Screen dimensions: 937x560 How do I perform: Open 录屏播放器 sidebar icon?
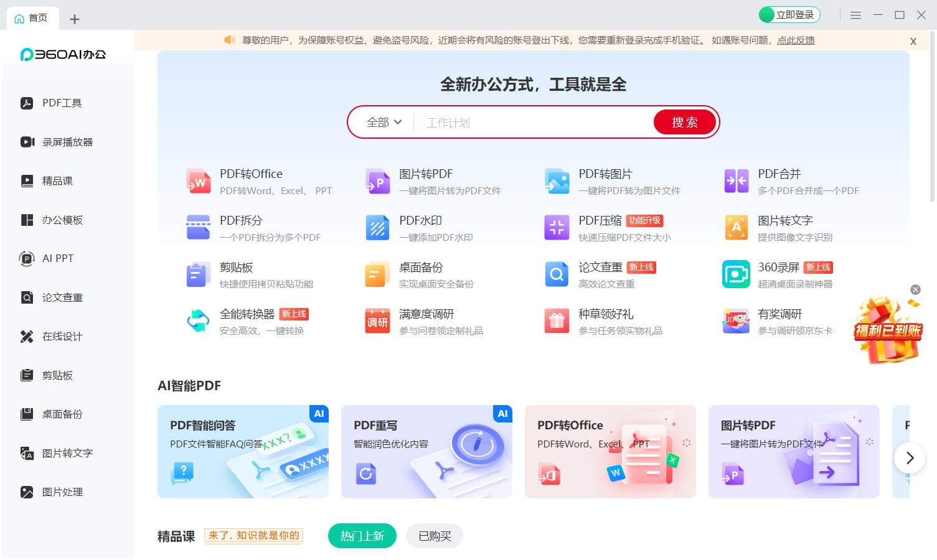pos(27,142)
